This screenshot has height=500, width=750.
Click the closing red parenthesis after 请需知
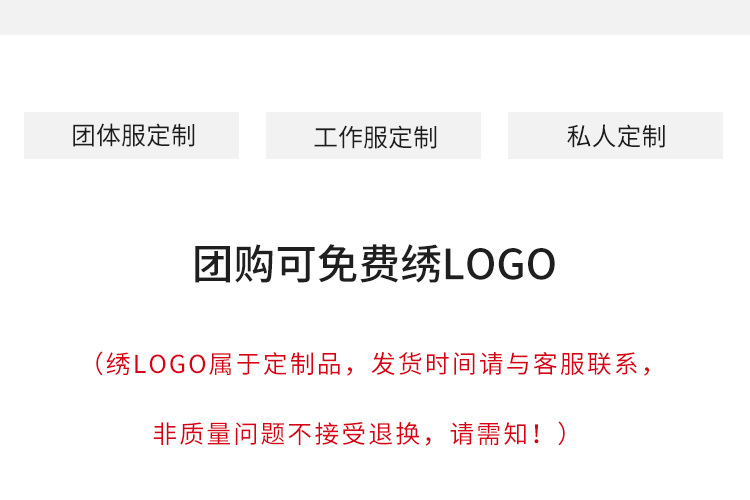[x=562, y=434]
